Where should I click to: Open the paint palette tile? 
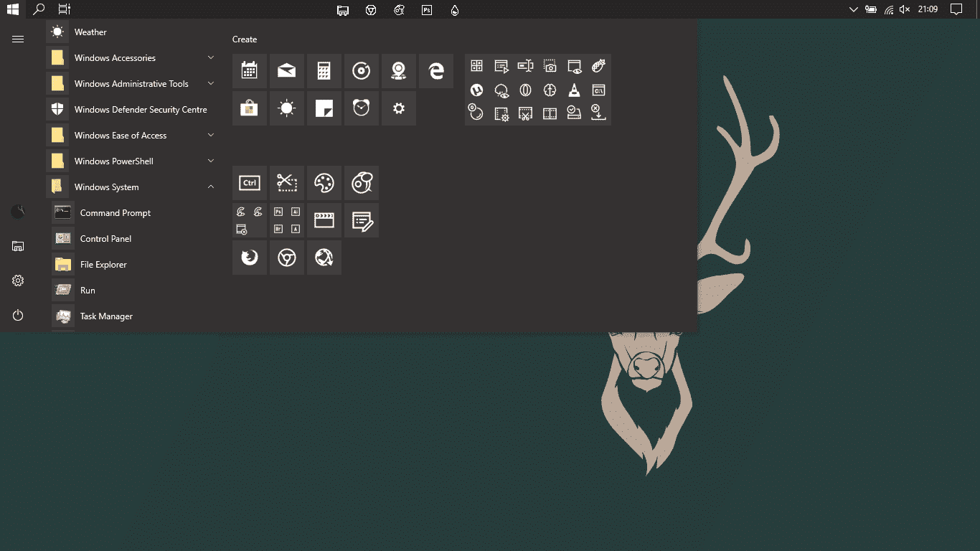(324, 183)
